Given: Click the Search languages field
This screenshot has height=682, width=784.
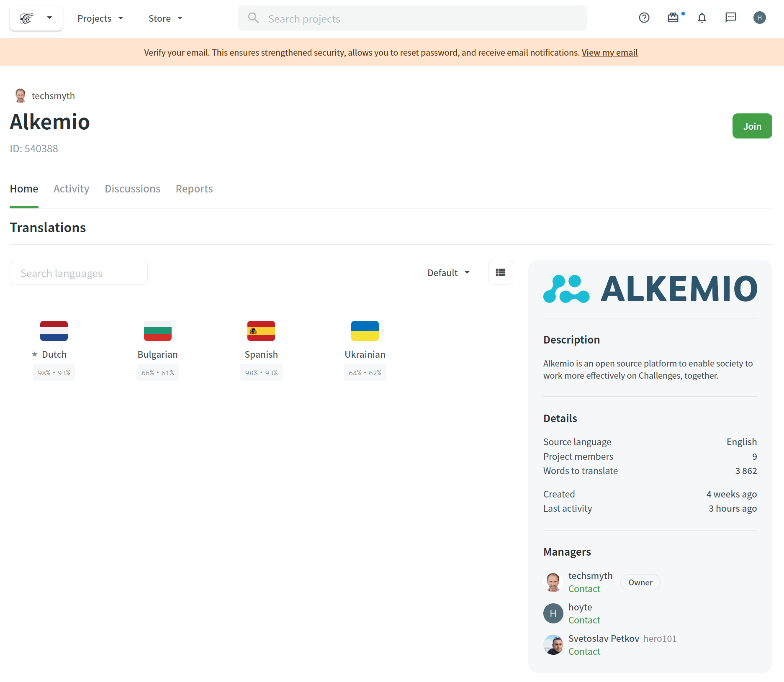Looking at the screenshot, I should 79,273.
